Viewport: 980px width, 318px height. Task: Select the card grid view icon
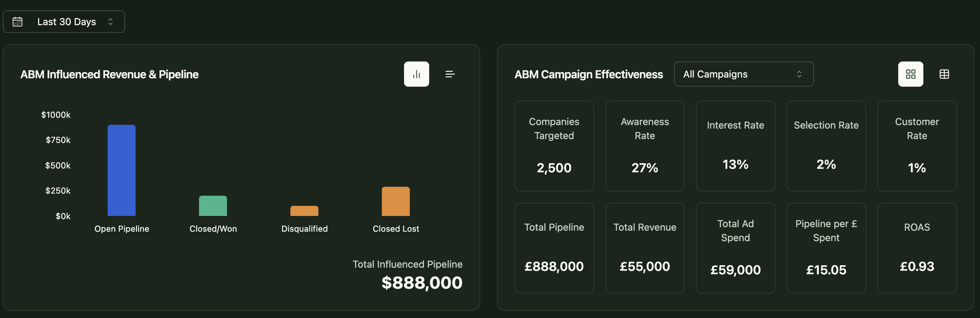[x=910, y=74]
